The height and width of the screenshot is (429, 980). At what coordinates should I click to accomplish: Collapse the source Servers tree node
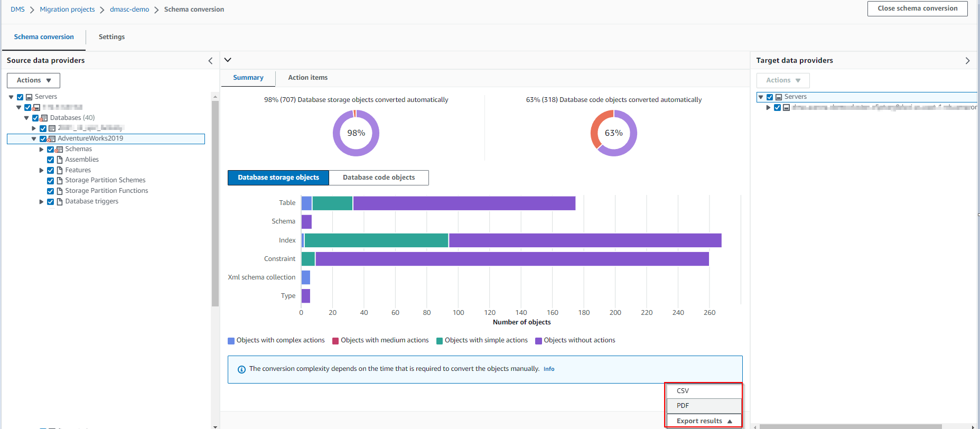[11, 97]
